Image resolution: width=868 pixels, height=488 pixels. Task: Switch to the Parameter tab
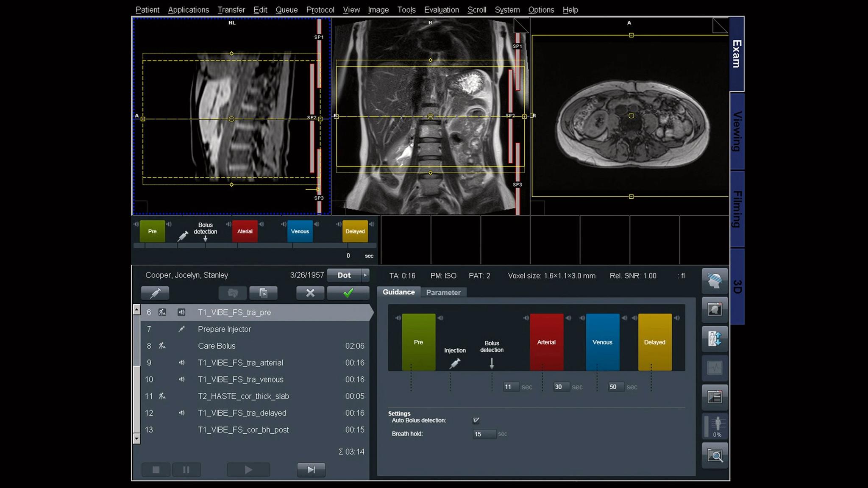pyautogui.click(x=443, y=292)
